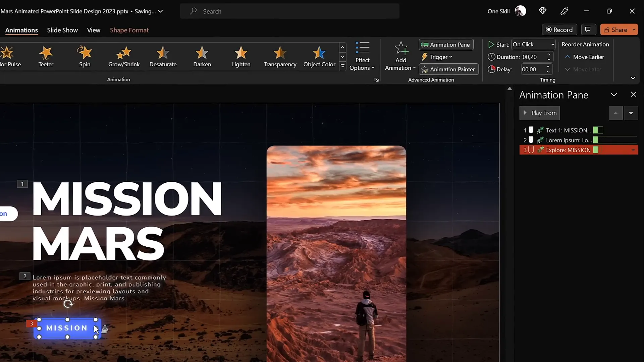Open the Add Animation gallery

click(400, 57)
